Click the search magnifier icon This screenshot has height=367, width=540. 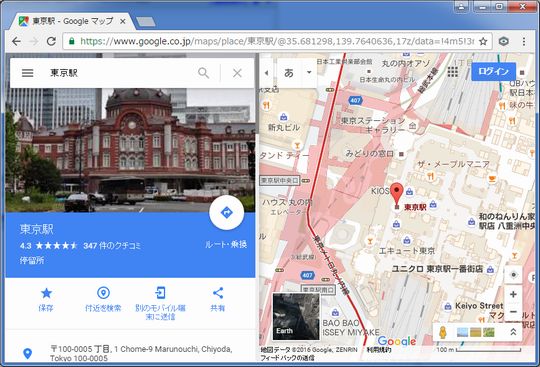click(204, 73)
